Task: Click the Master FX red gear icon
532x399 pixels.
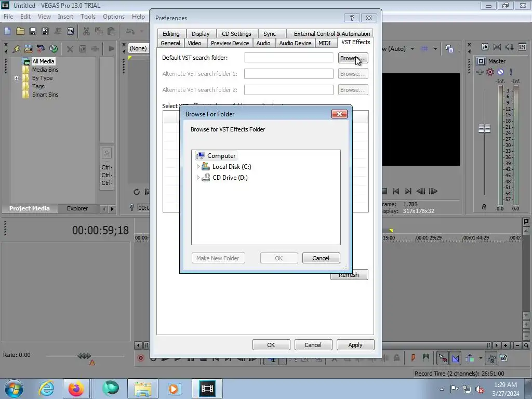Action: [x=490, y=72]
